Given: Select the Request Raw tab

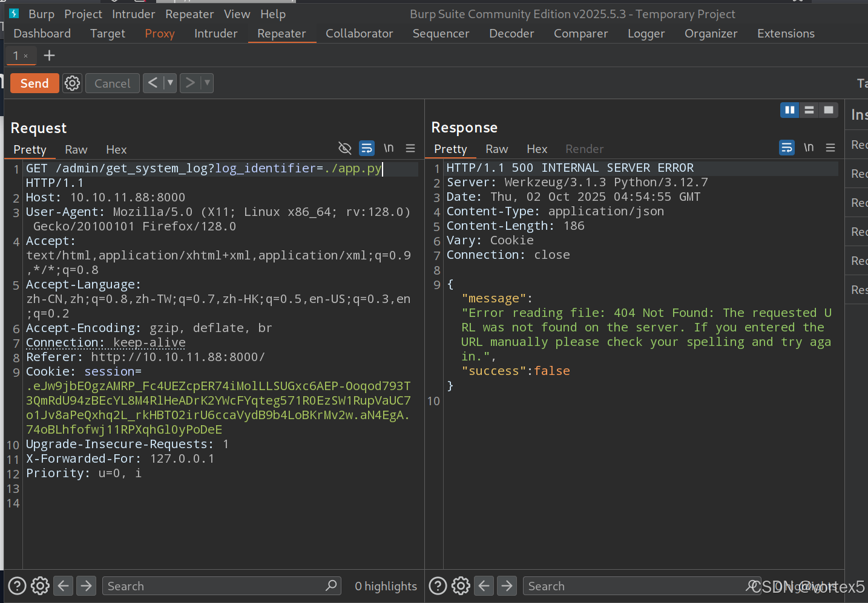Looking at the screenshot, I should 76,149.
